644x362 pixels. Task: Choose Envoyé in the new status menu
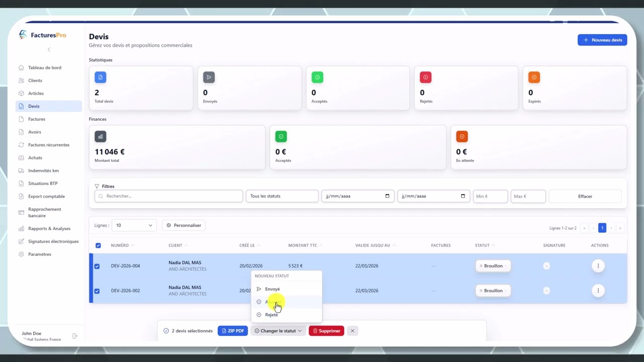(x=286, y=289)
